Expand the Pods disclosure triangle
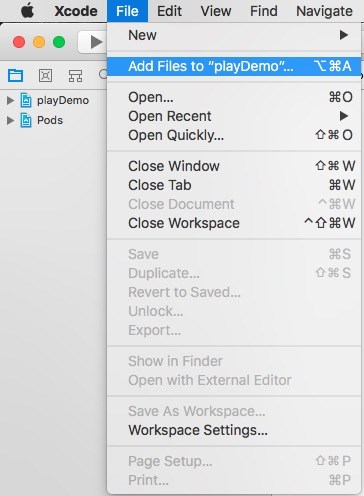This screenshot has height=496, width=364. point(10,120)
